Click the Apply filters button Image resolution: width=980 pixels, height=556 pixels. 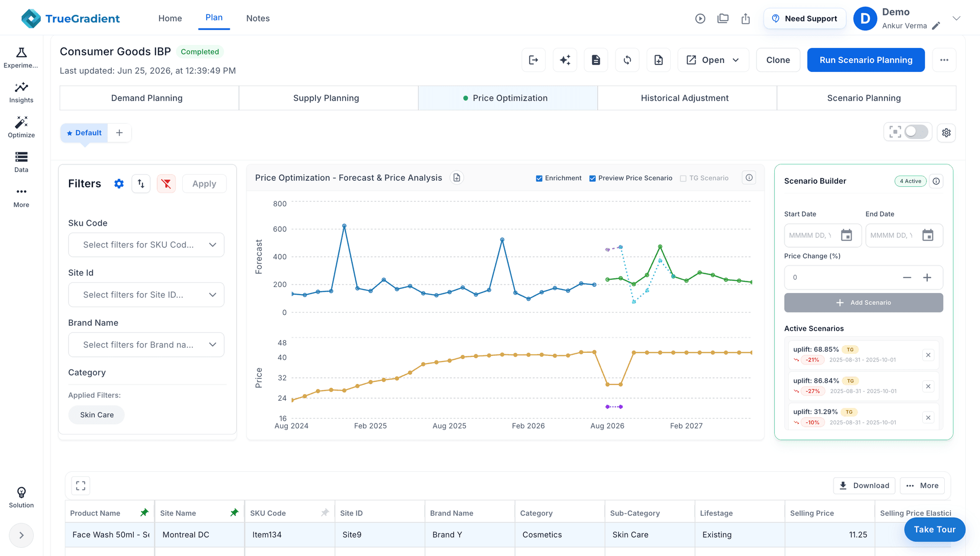coord(204,184)
